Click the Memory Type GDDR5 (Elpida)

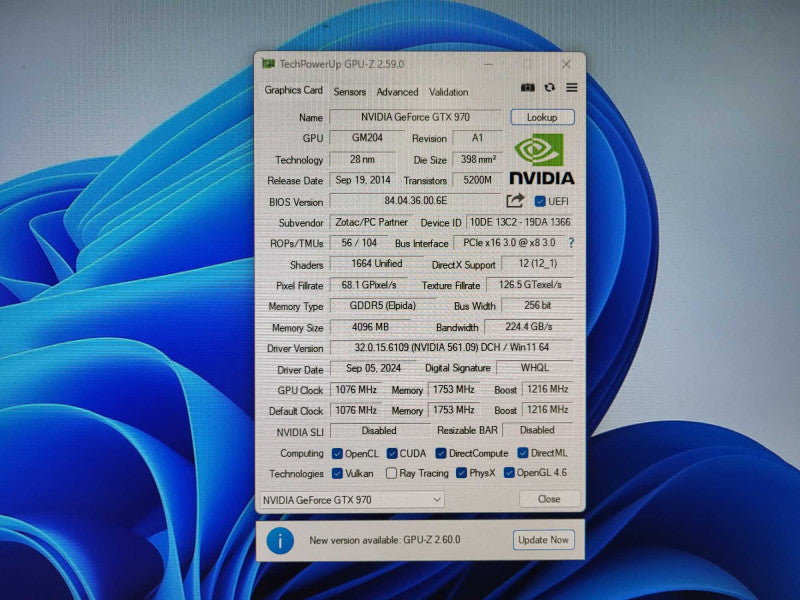(x=383, y=306)
